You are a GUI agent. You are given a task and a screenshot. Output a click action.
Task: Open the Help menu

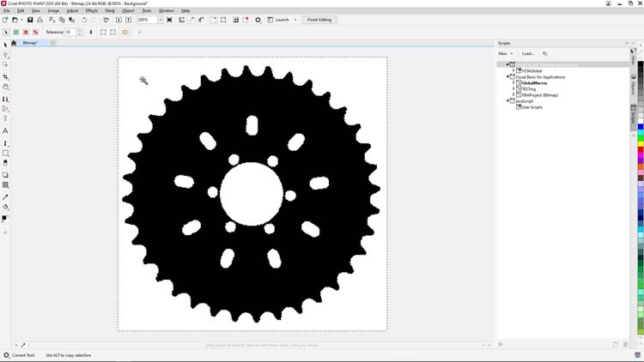point(185,10)
